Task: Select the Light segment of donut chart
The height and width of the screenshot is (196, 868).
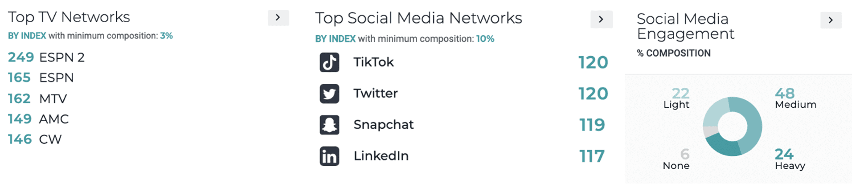Action: coord(715,112)
